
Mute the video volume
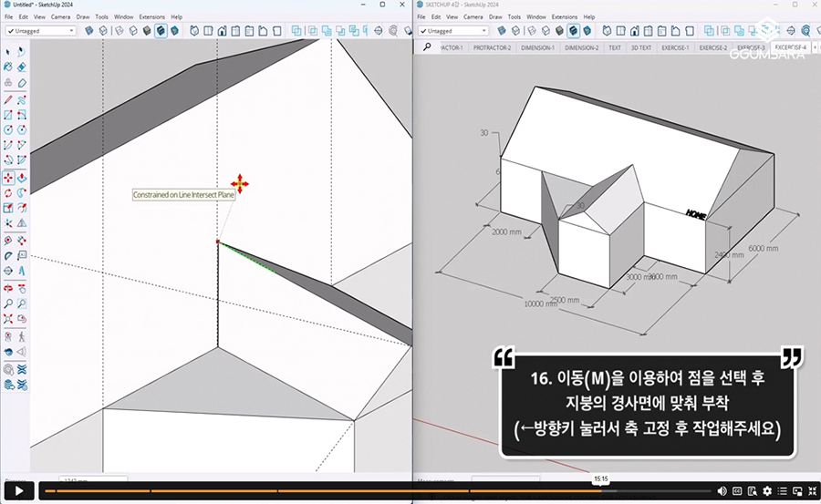click(722, 491)
